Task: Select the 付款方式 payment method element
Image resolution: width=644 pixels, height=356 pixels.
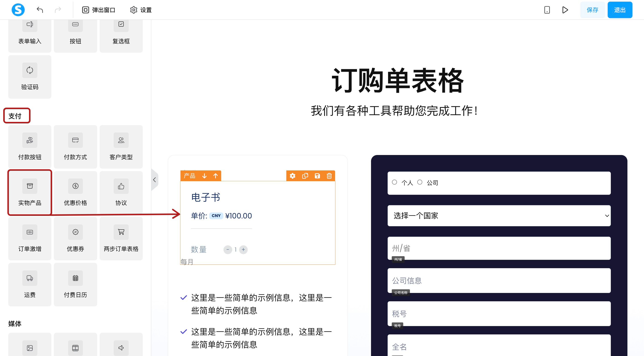Action: (x=75, y=147)
